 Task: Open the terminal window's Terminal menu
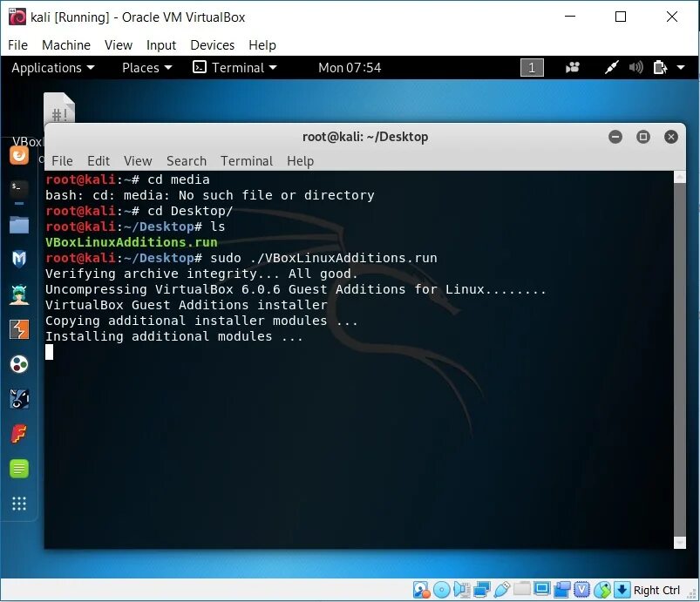click(247, 160)
